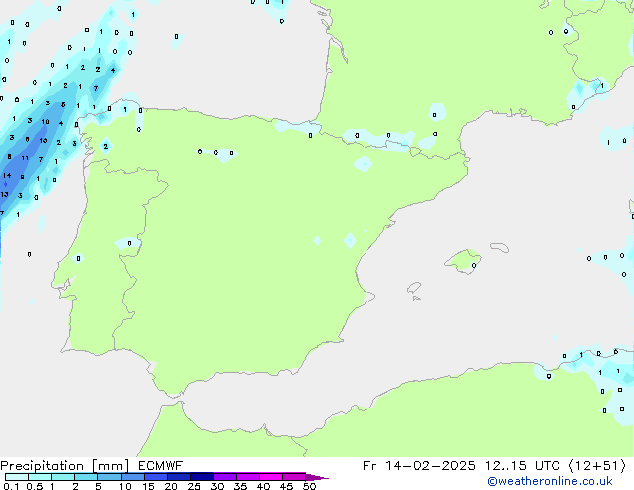The image size is (634, 490).
Task: Click the lightest 0.1–0.5 mm legend swatch
Action: 17,477
